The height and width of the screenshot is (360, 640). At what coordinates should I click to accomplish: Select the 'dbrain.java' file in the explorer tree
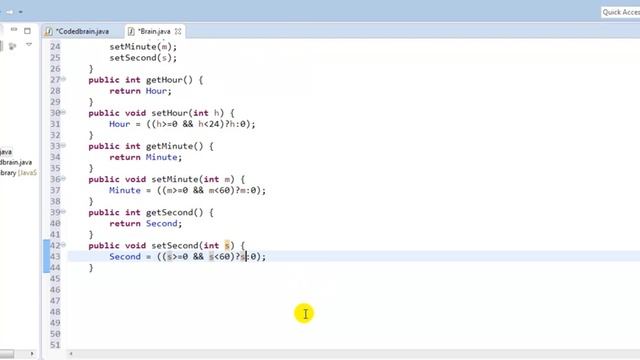coord(16,162)
